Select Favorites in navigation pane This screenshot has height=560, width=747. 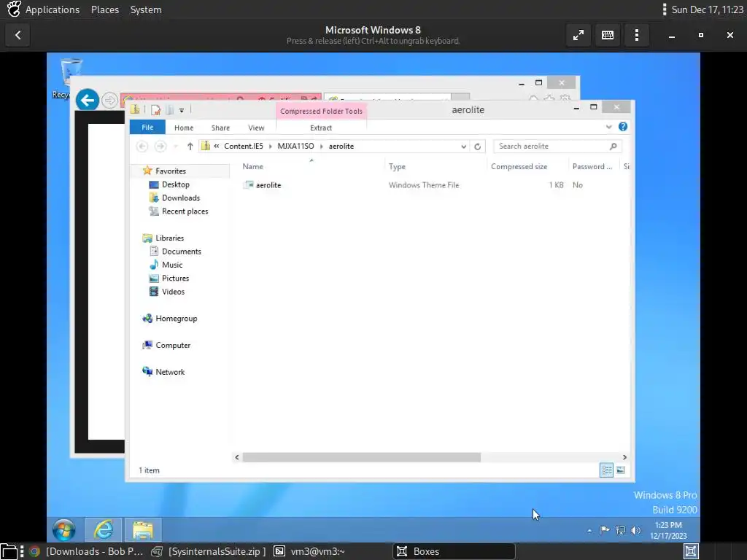171,171
